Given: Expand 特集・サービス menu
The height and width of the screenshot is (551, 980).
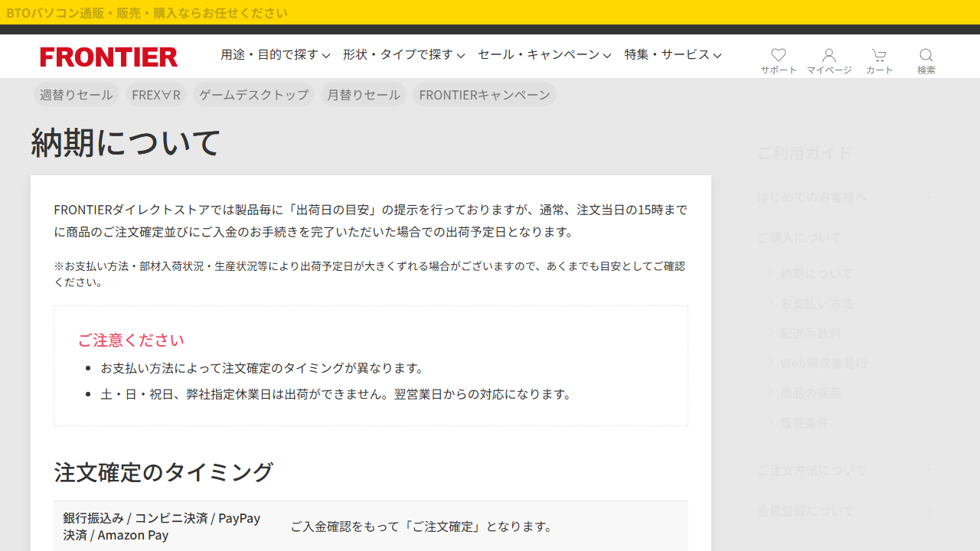Looking at the screenshot, I should point(673,55).
